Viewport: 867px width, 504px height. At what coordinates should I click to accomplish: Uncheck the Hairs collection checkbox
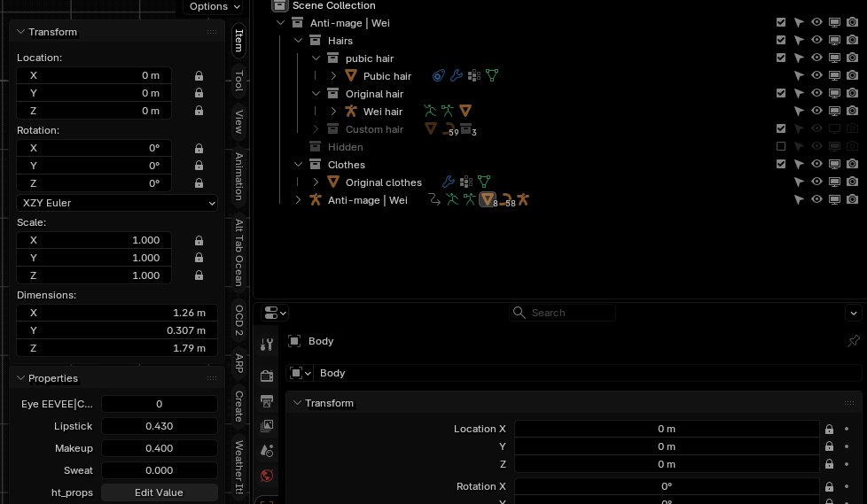pos(781,40)
